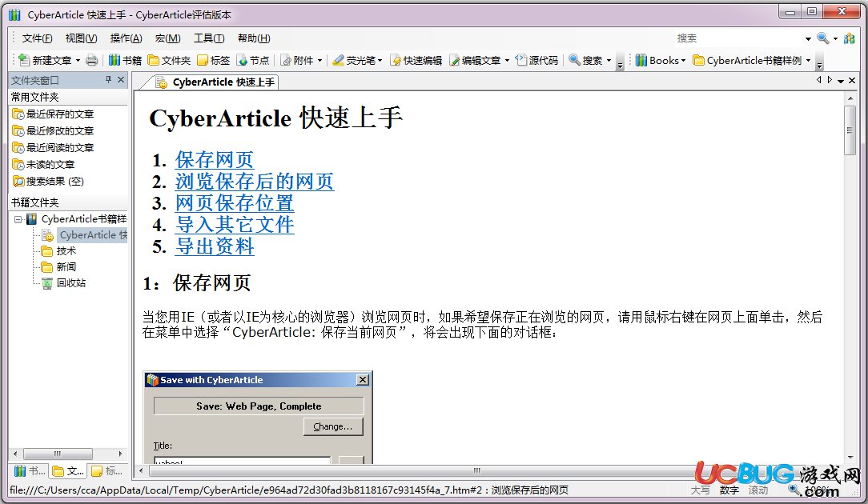The image size is (868, 504).
Task: Open the 文件(F) menu
Action: point(37,38)
